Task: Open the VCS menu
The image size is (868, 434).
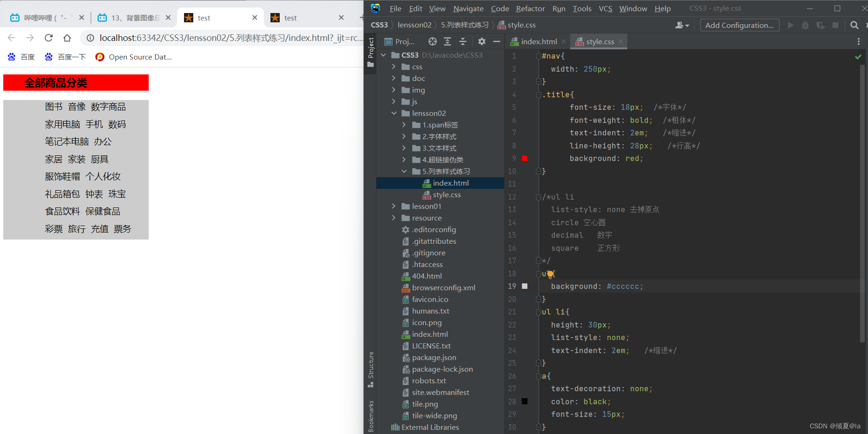Action: pos(605,8)
